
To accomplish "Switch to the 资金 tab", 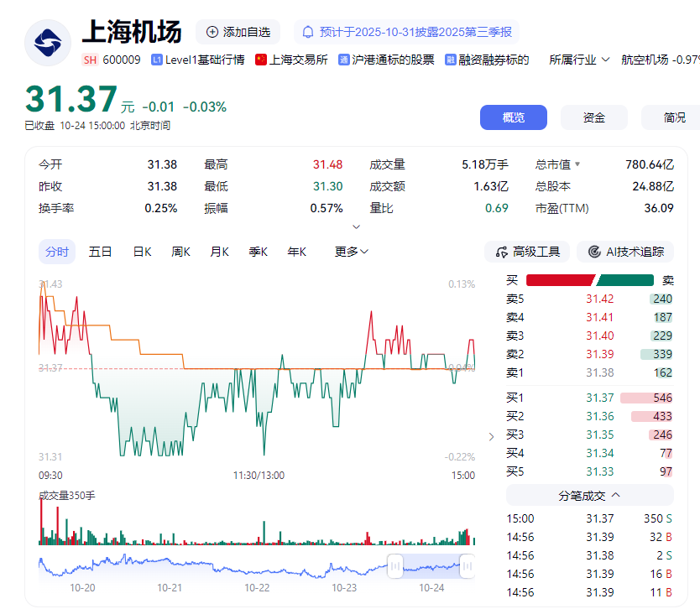I will coord(593,117).
